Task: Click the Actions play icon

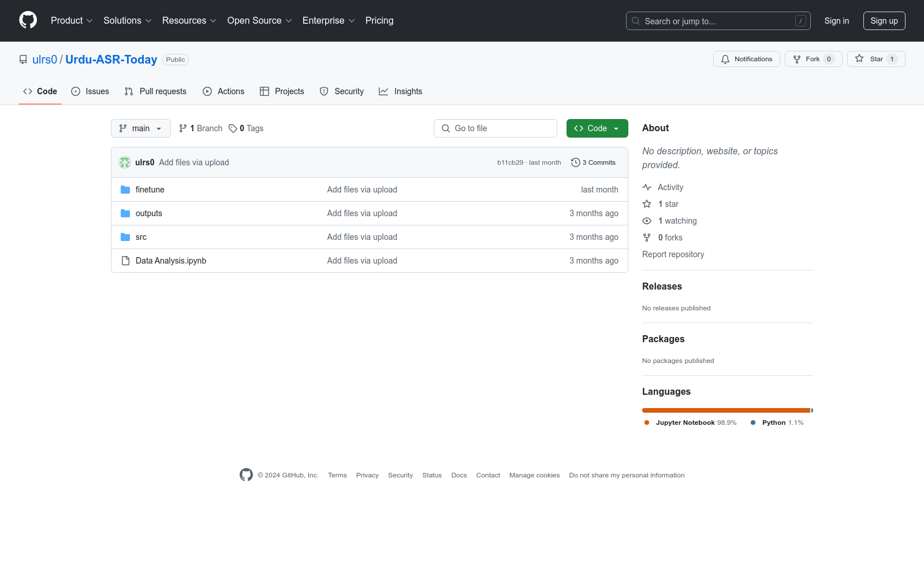Action: click(207, 91)
